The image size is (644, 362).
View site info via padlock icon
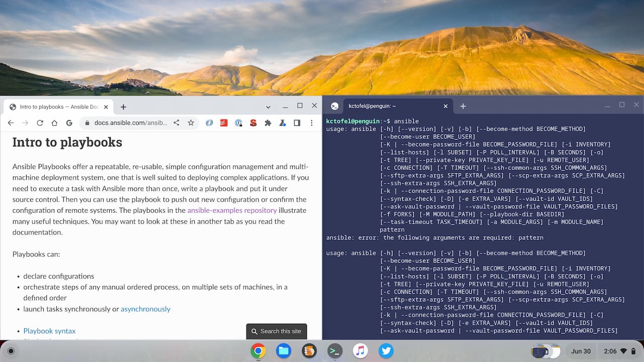(x=87, y=123)
